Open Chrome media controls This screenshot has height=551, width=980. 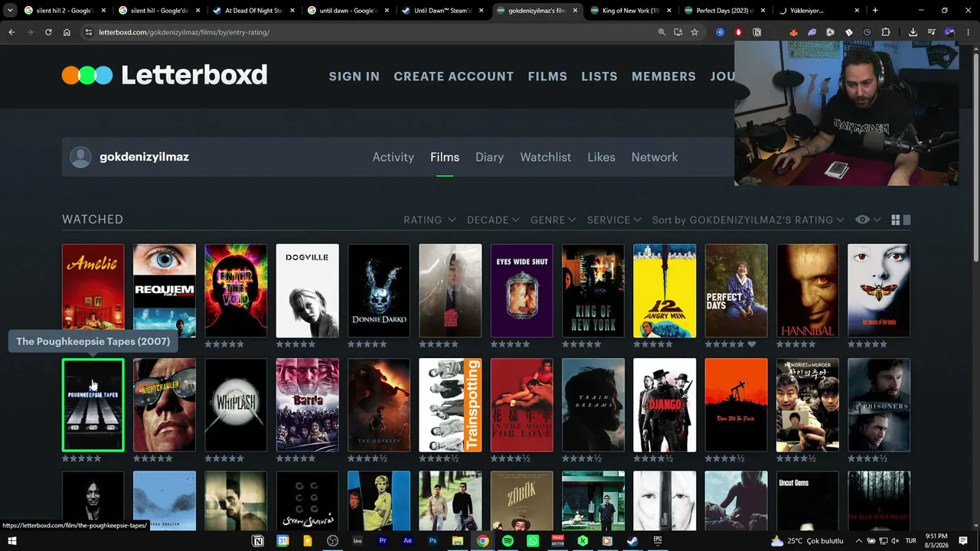click(x=931, y=32)
